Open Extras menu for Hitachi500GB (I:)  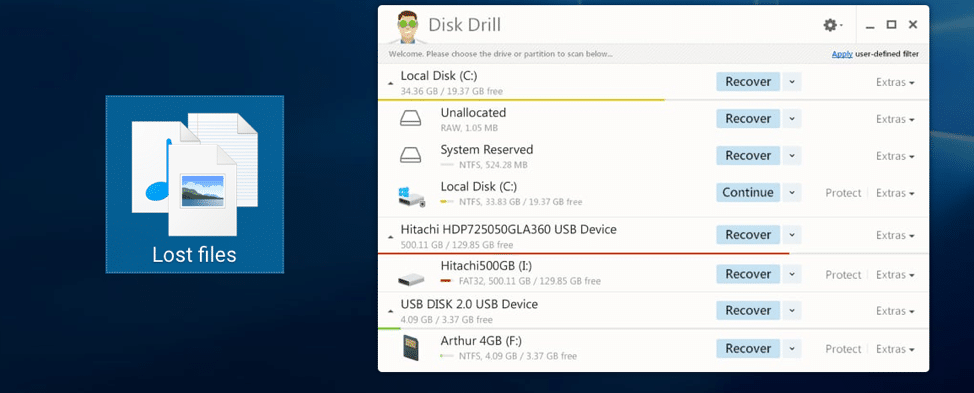(x=894, y=274)
